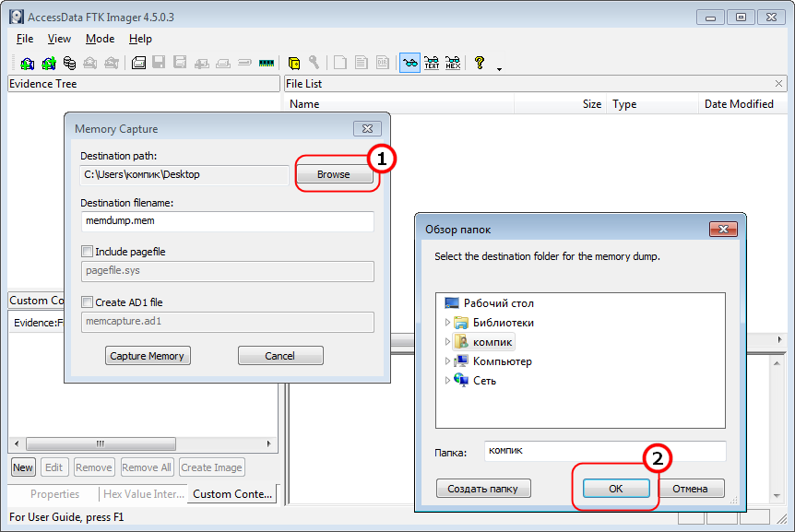Select Компьютер in folder tree
This screenshot has height=532, width=795.
point(503,361)
